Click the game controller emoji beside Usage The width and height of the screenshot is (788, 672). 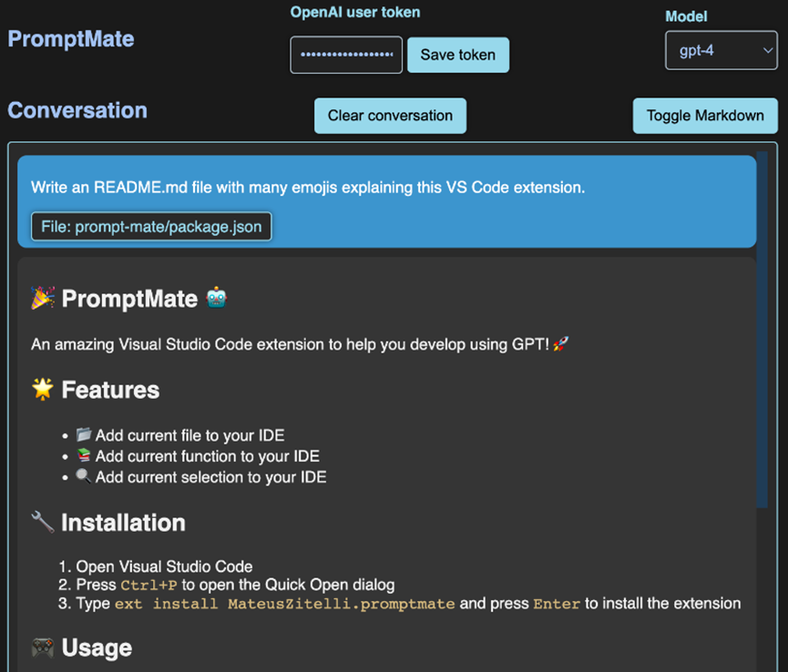(43, 647)
